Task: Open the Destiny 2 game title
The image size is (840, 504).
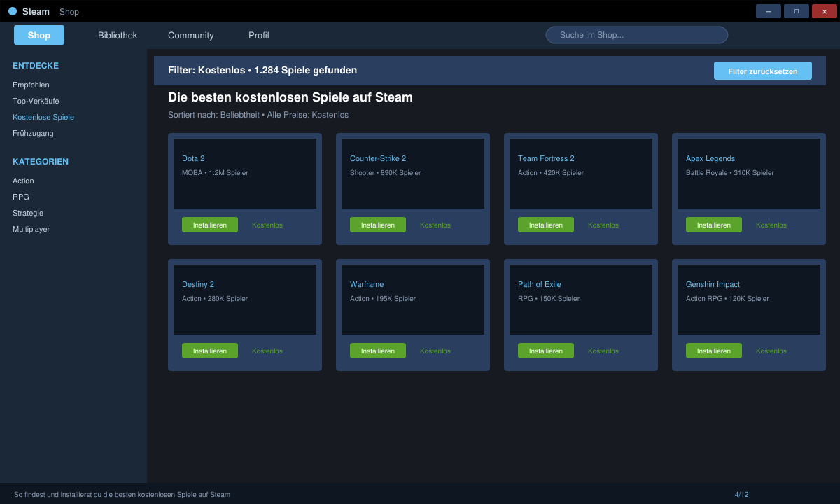Action: point(198,284)
